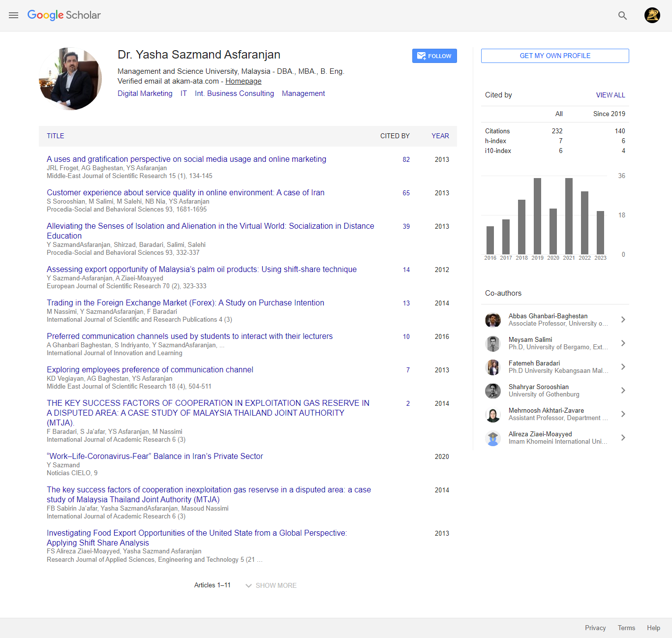View 65 citations count

406,193
